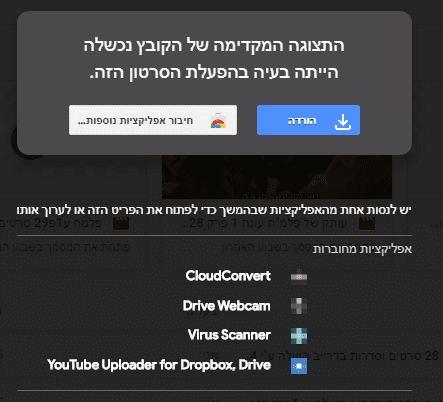Click the אפליקציות מחוברות section heading
Image resolution: width=443 pixels, height=402 pixels.
click(362, 249)
